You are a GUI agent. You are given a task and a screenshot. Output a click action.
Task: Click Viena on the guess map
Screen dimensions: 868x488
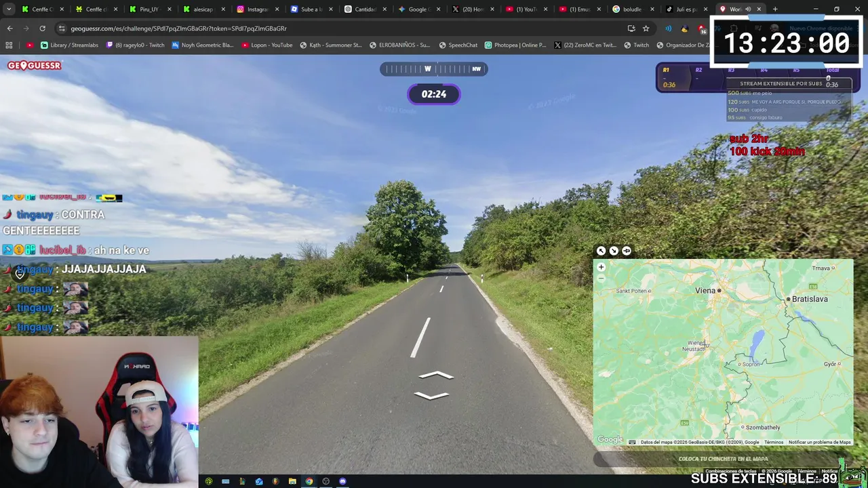coord(705,290)
